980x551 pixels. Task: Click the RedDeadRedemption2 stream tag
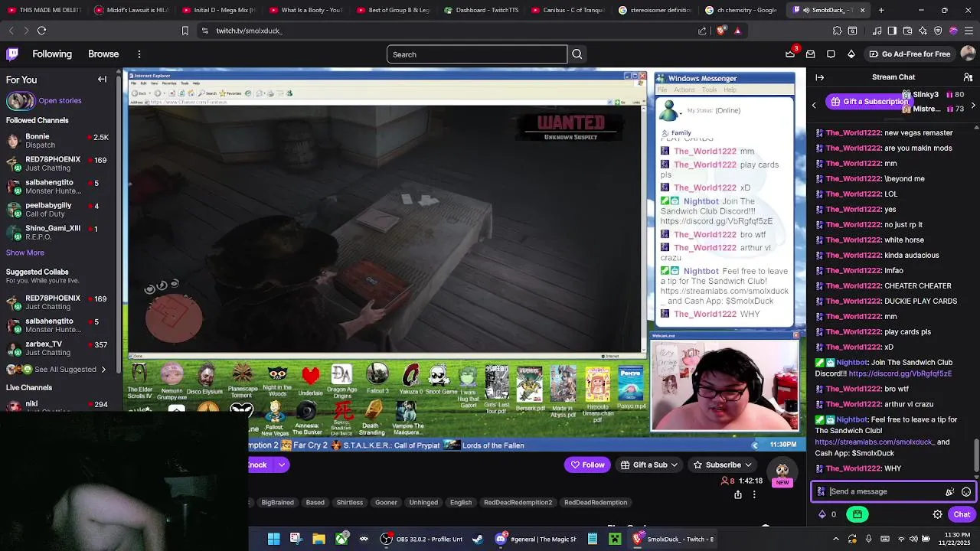(518, 503)
